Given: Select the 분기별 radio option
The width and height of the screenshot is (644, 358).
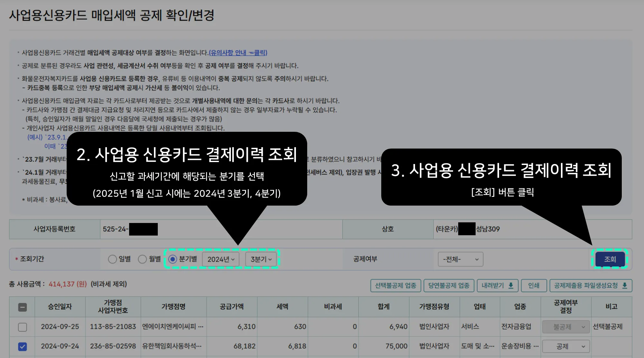Looking at the screenshot, I should (x=173, y=259).
